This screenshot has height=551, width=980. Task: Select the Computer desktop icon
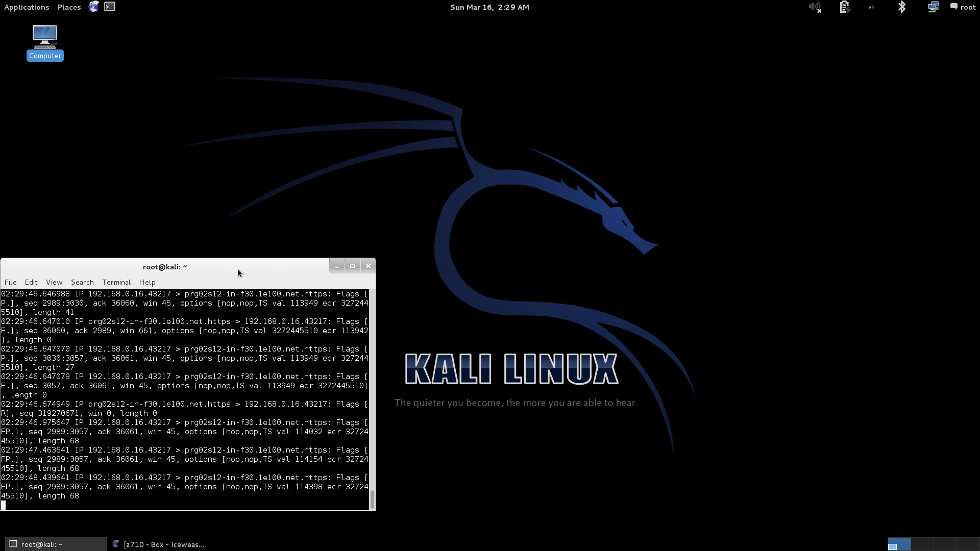click(x=45, y=43)
